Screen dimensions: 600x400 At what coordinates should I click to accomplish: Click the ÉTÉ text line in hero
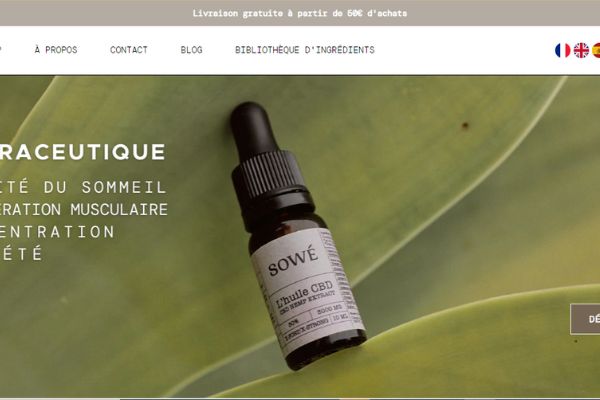(x=21, y=254)
